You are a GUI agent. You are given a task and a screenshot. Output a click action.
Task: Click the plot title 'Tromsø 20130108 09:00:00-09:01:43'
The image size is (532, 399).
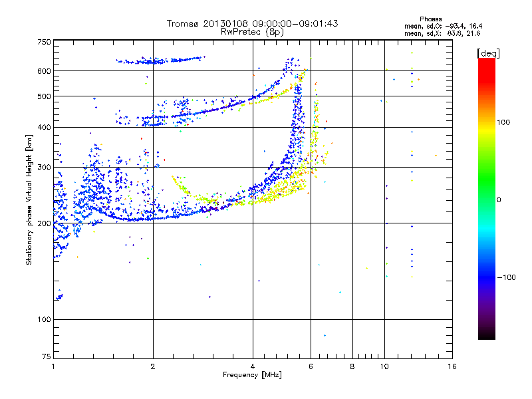tap(252, 23)
